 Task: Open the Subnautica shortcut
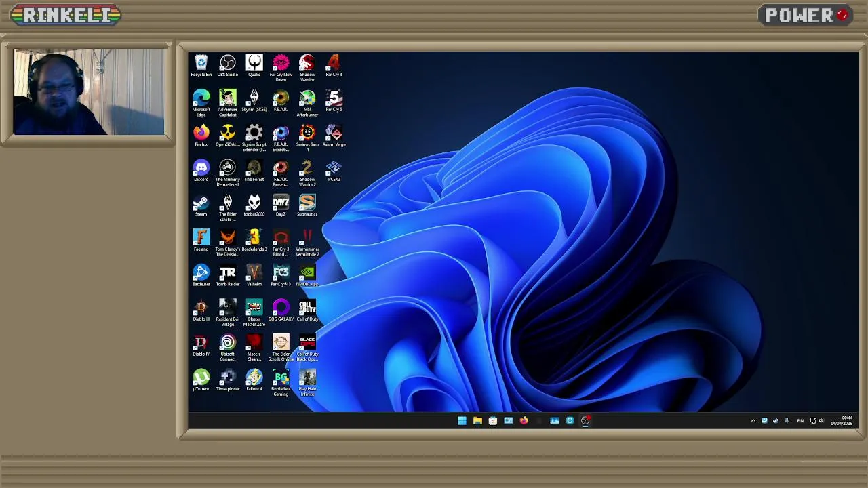pos(307,204)
